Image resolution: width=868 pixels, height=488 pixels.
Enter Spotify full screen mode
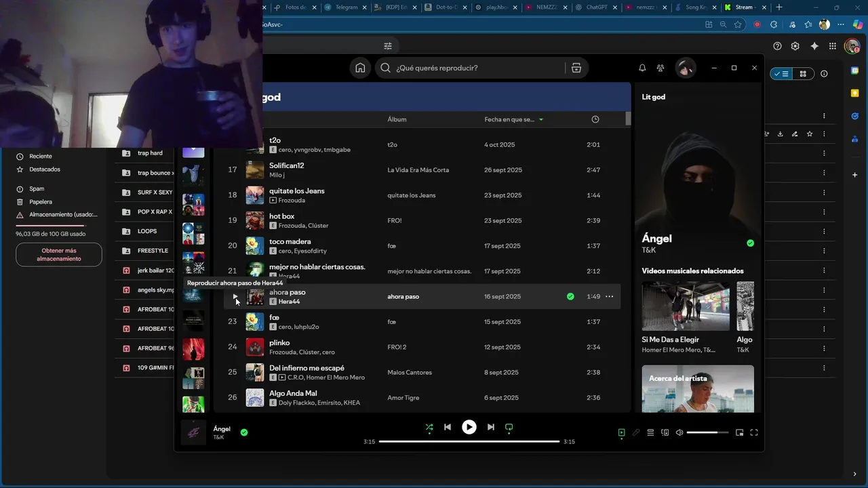pyautogui.click(x=753, y=432)
